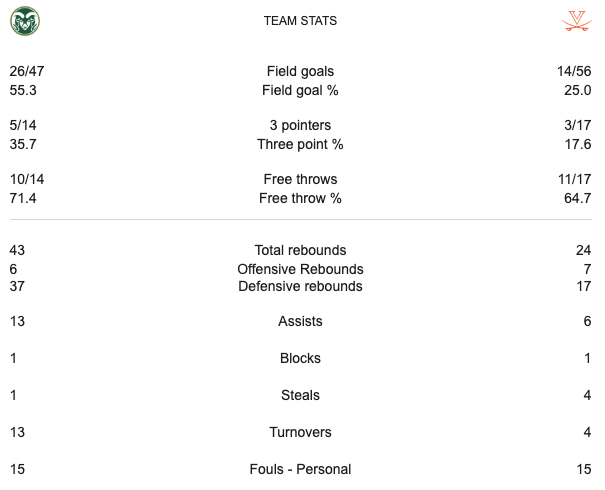
Task: Click the Turnovers stat label
Action: click(x=300, y=433)
